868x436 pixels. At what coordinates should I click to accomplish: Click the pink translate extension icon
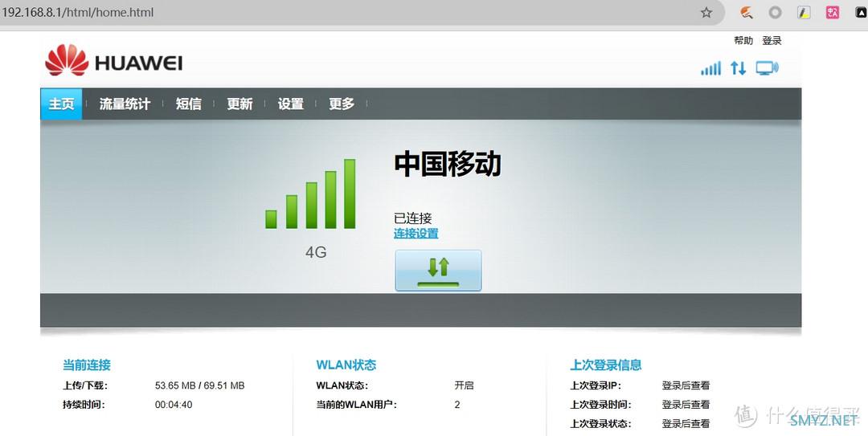point(833,12)
